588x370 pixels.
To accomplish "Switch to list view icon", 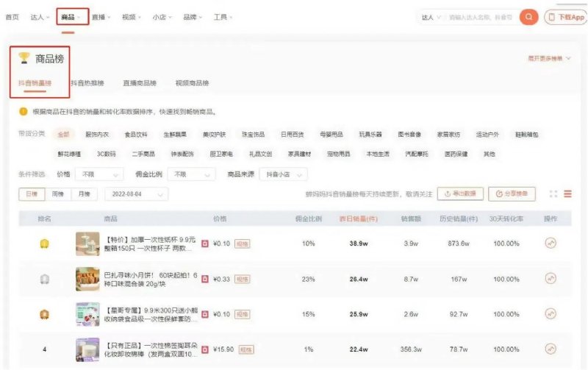I will (x=567, y=194).
